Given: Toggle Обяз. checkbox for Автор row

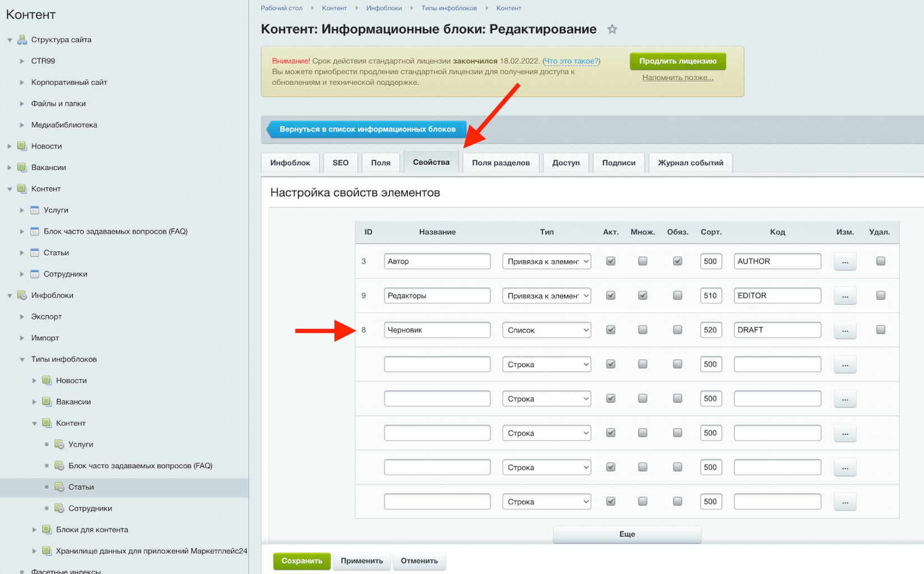Looking at the screenshot, I should point(678,261).
